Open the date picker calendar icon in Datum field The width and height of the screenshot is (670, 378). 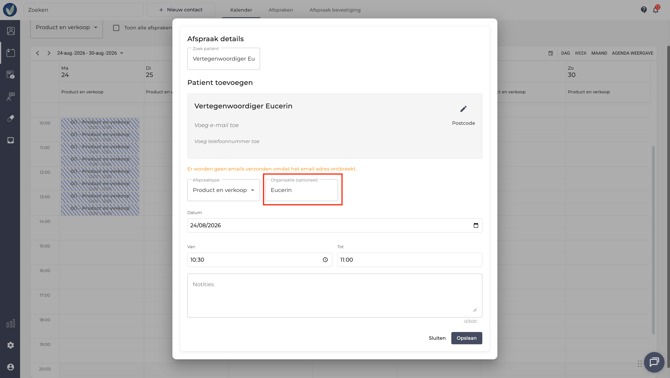pos(476,226)
